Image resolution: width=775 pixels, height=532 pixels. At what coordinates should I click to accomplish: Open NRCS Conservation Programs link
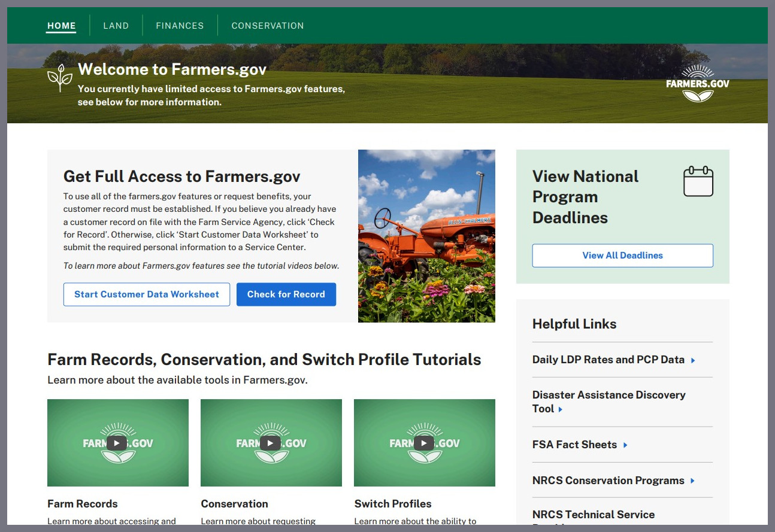(x=609, y=481)
